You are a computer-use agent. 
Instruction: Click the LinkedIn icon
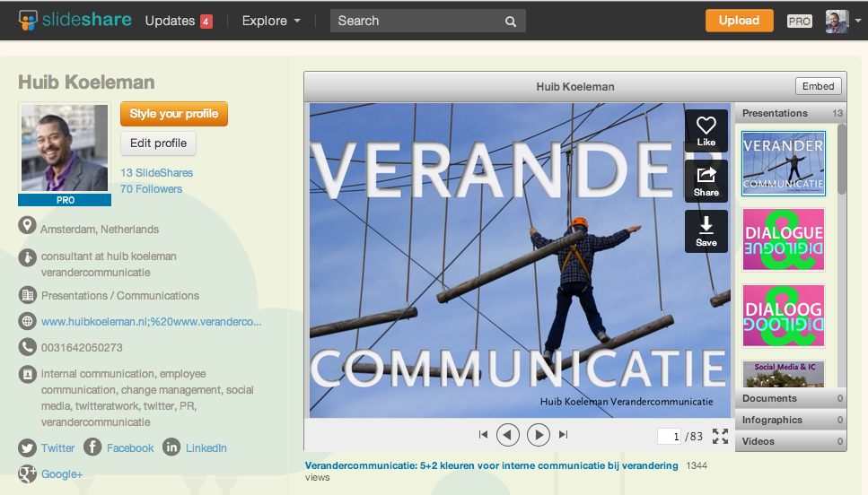171,447
